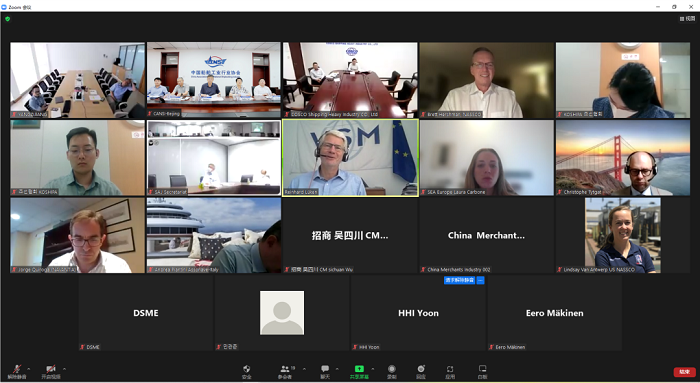Open the Chat panel
This screenshot has height=383, width=700.
(325, 371)
